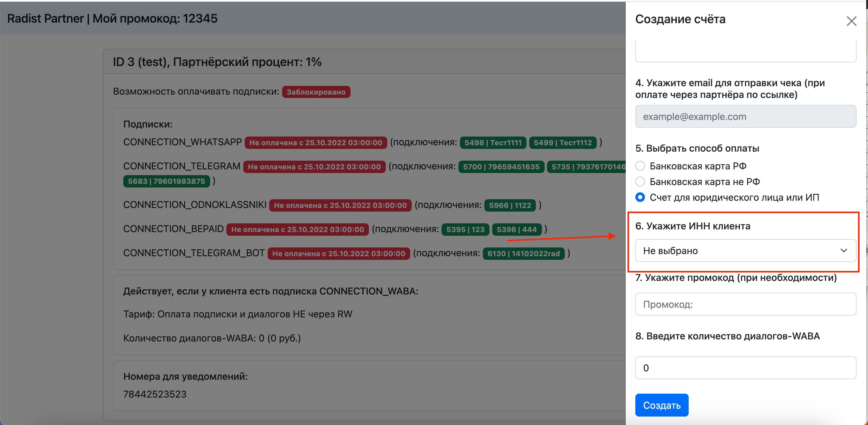868x425 pixels.
Task: Focus the email example@example.com field
Action: 745,116
